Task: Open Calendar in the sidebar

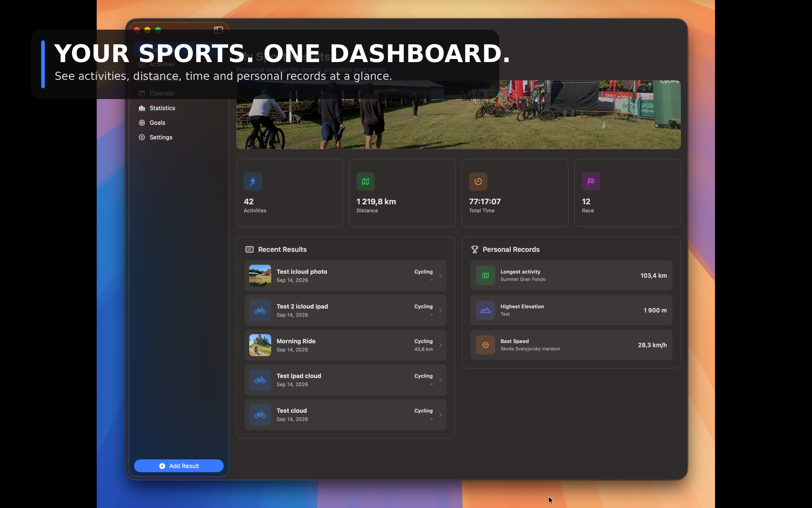Action: (x=179, y=93)
